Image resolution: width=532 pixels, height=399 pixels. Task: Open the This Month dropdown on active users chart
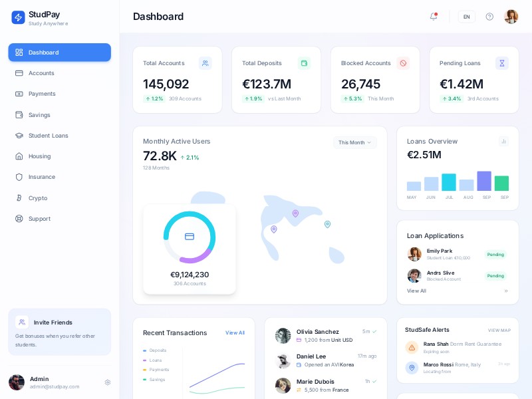click(355, 142)
